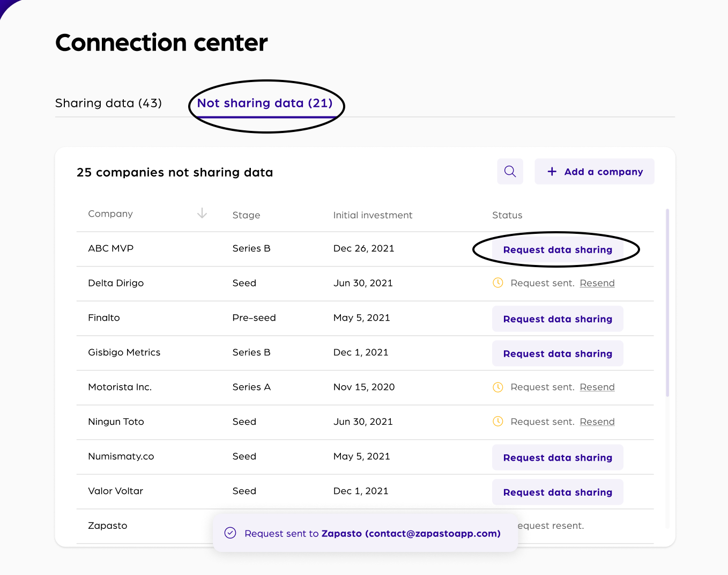Resend the request to Motorista Inc.
This screenshot has height=575, width=728.
[x=597, y=387]
